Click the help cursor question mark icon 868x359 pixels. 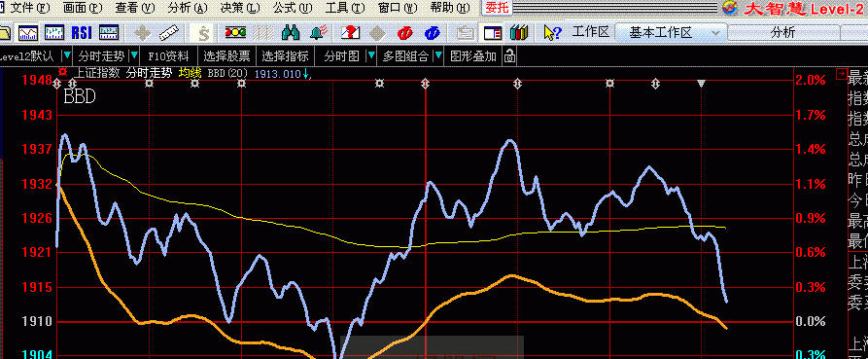[x=552, y=33]
